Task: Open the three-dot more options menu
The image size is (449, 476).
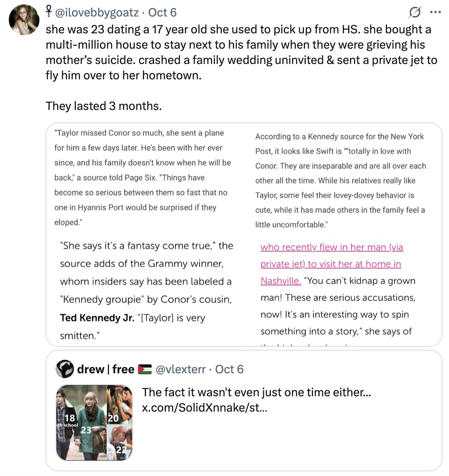Action: [435, 12]
